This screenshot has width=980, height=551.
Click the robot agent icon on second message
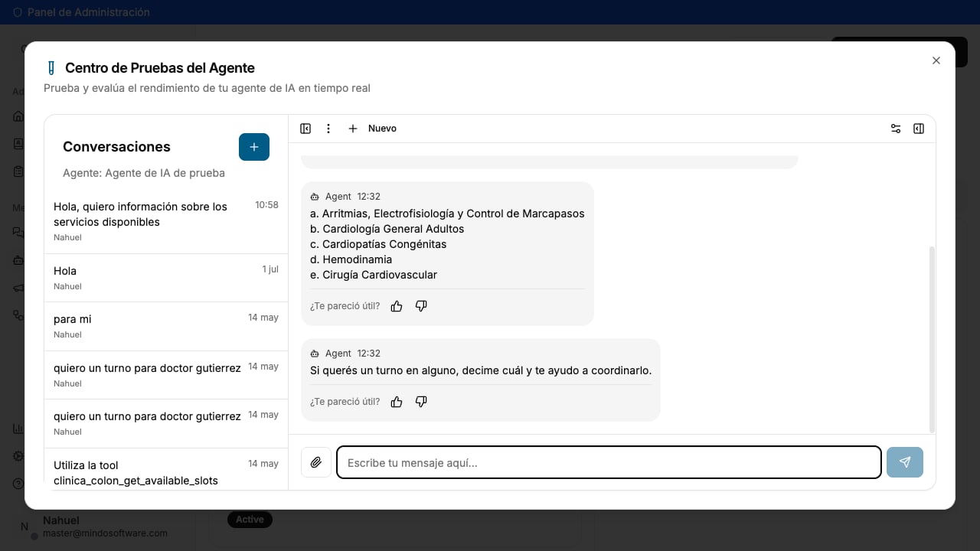tap(315, 354)
